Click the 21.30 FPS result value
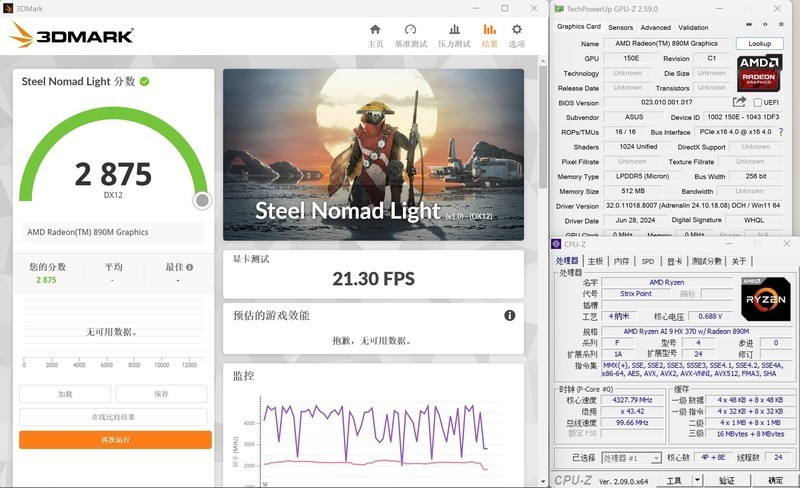Screen dimensions: 800x488 click(373, 279)
